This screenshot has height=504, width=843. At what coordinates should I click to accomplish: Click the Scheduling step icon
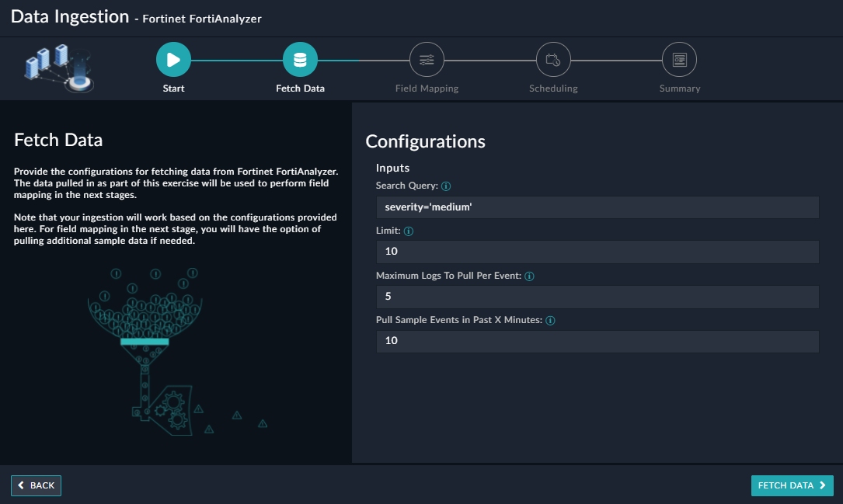(553, 59)
